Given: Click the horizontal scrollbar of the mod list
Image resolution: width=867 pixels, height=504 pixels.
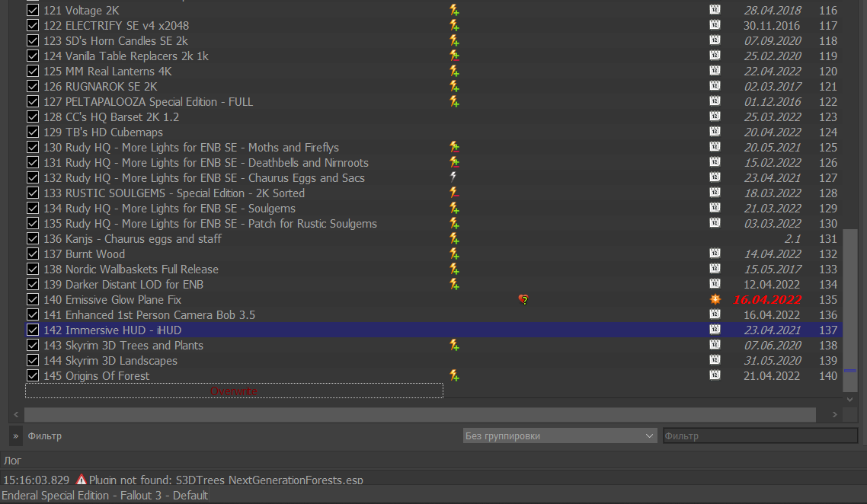Looking at the screenshot, I should tap(420, 414).
